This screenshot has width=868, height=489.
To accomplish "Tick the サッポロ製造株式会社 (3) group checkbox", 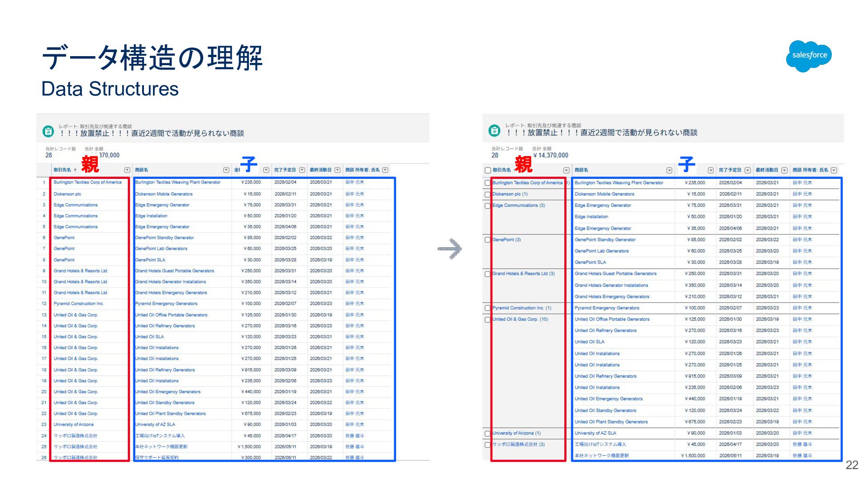I will coord(487,445).
